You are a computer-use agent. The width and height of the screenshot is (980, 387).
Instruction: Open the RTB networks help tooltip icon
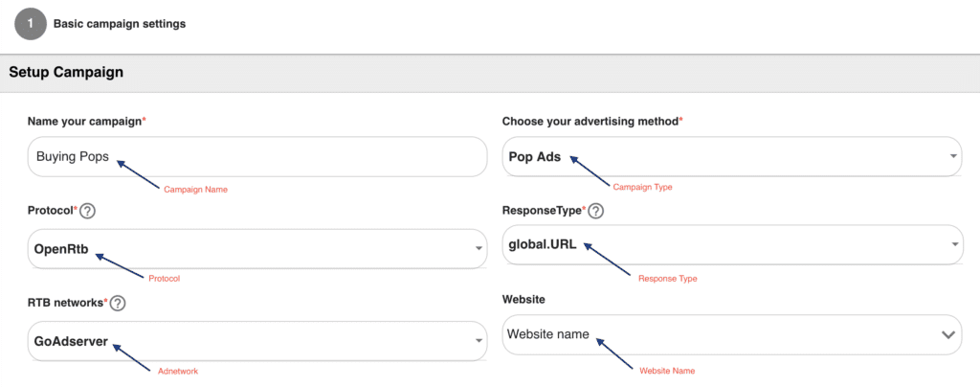pyautogui.click(x=117, y=304)
